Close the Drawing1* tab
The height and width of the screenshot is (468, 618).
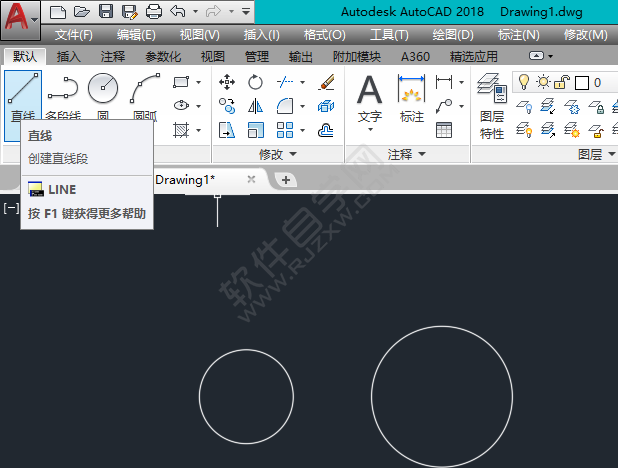251,180
